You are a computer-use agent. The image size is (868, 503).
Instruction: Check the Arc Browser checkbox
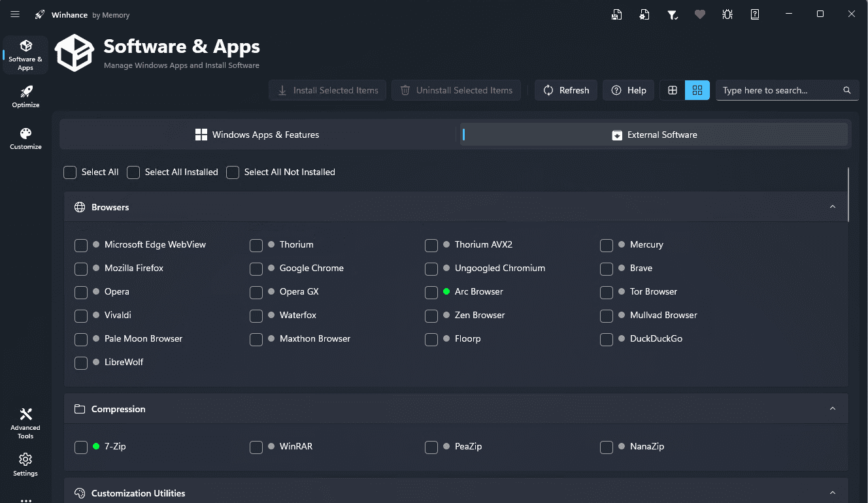point(431,292)
